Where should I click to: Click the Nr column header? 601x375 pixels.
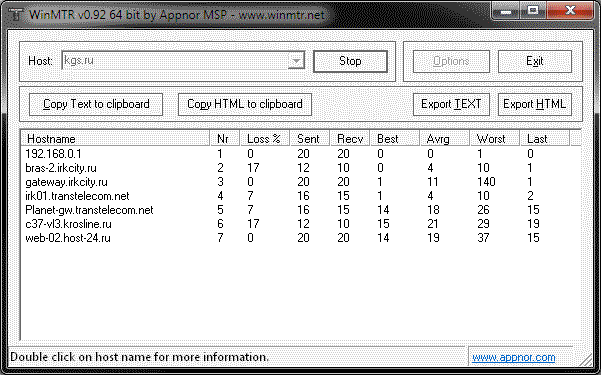(225, 139)
